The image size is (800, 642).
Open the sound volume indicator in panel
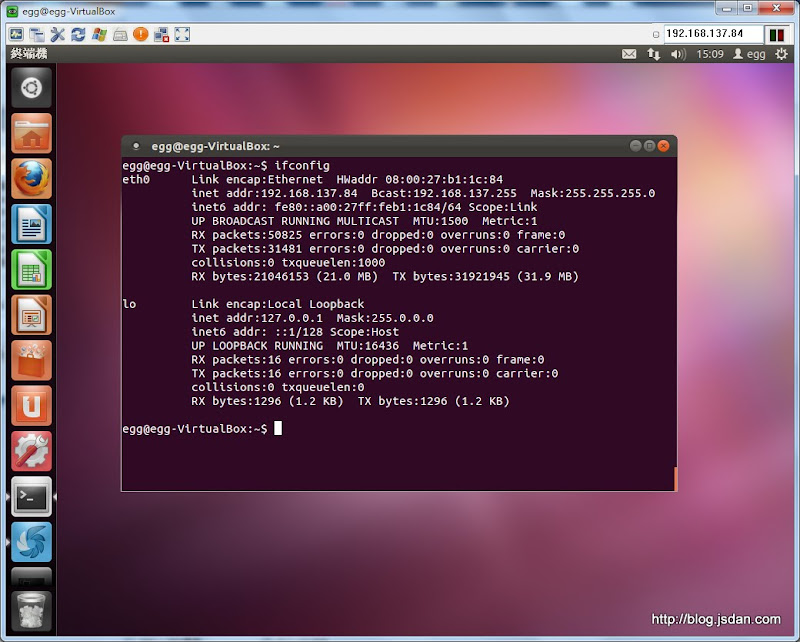(x=678, y=54)
